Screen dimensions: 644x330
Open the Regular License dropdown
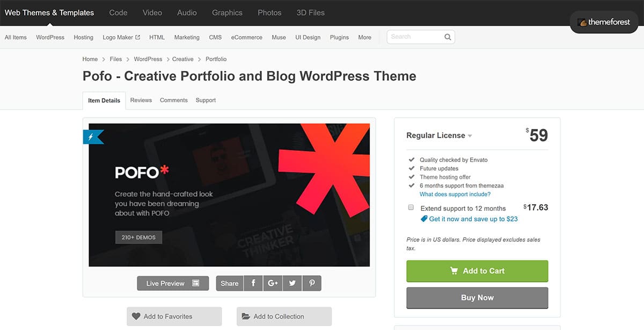(x=440, y=135)
